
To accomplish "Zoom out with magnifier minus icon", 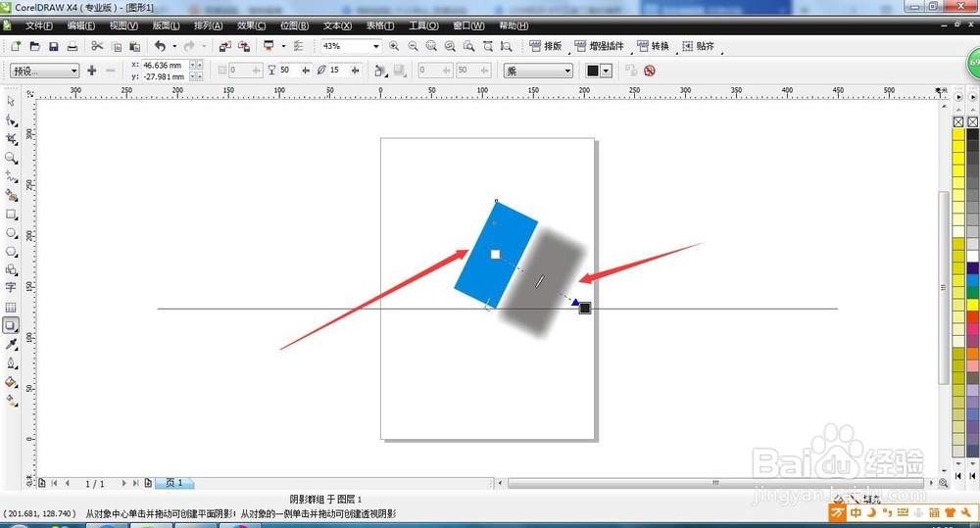I will click(413, 46).
